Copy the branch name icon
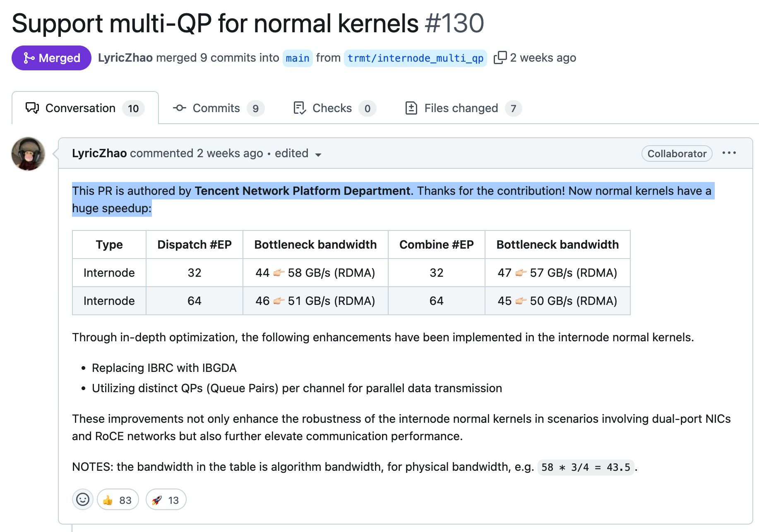 pos(500,58)
